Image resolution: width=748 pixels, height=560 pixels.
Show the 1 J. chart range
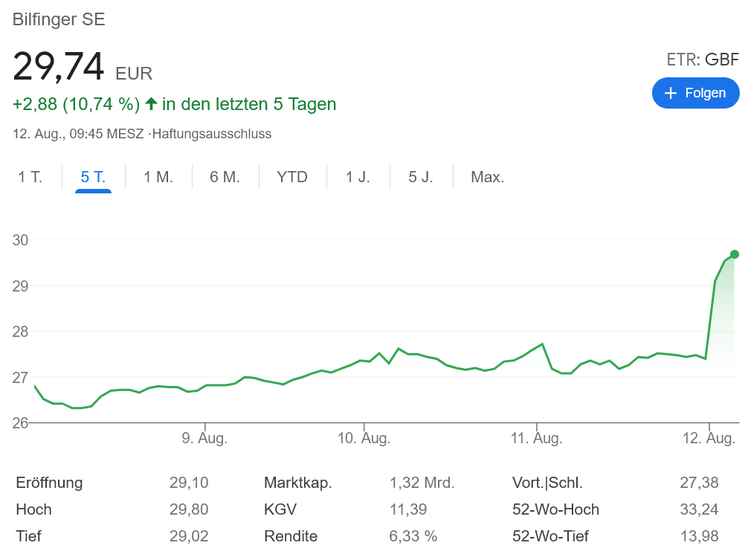point(357,177)
